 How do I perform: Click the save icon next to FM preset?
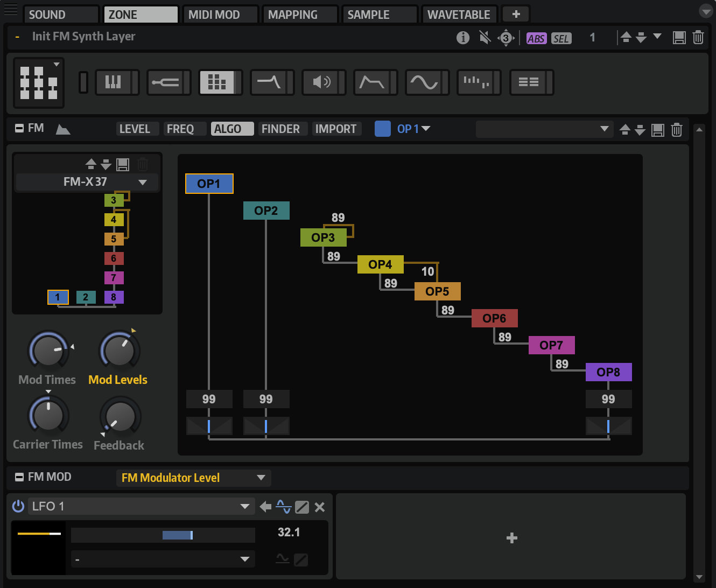(x=657, y=130)
